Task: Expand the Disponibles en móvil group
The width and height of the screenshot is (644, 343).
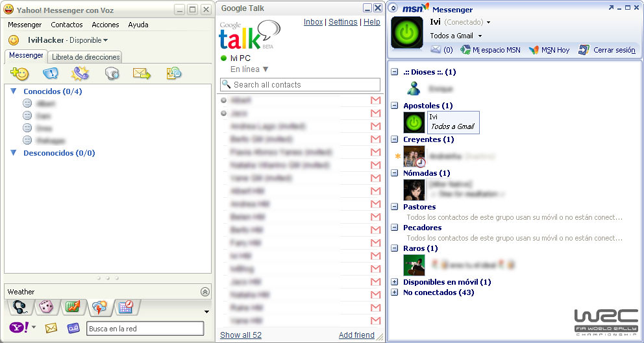Action: pyautogui.click(x=394, y=282)
